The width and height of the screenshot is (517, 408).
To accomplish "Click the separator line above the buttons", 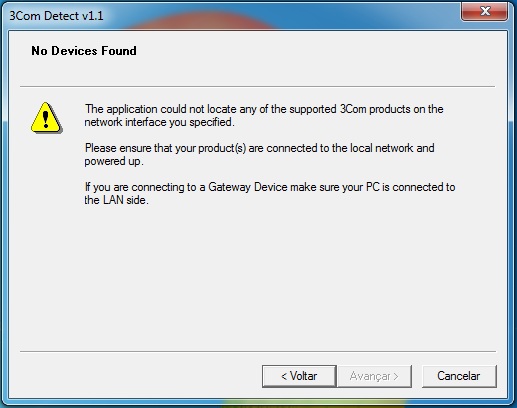I will pos(258,351).
